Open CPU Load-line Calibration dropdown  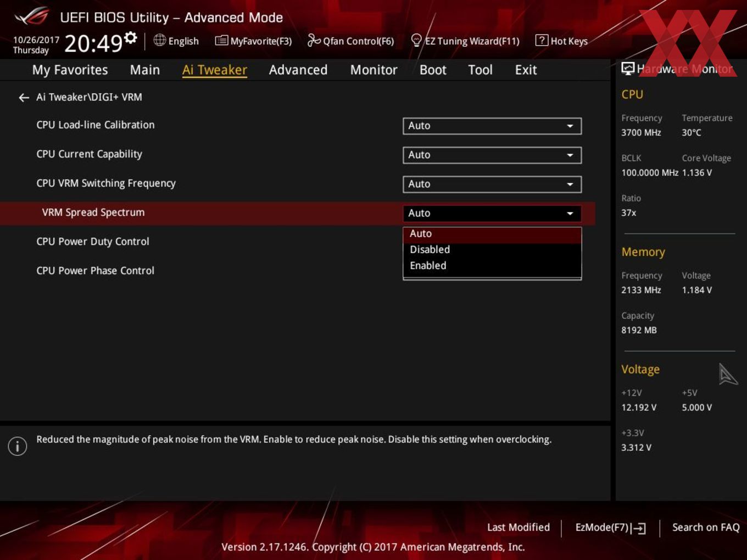(x=492, y=126)
